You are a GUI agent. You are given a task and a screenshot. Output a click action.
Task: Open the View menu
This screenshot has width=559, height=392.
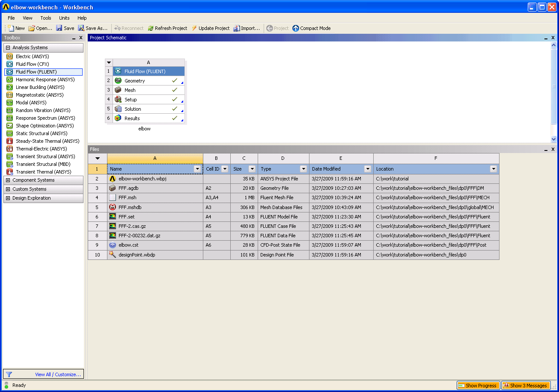[x=27, y=18]
